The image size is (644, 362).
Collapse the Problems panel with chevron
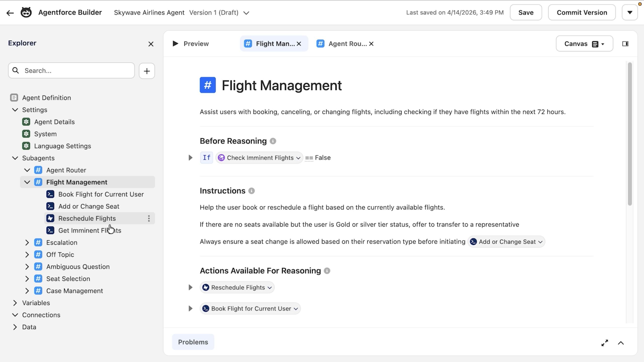point(621,343)
